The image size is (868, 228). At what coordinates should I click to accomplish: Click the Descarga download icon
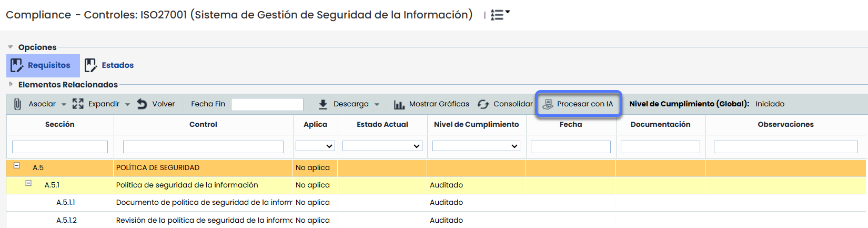pos(323,104)
